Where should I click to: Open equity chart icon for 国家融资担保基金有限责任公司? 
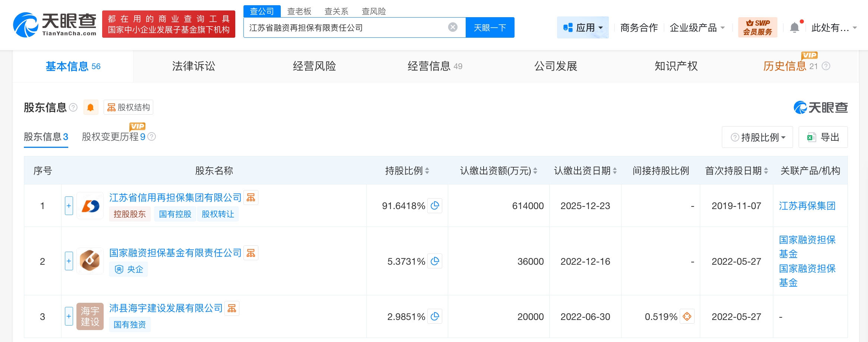[x=251, y=253]
